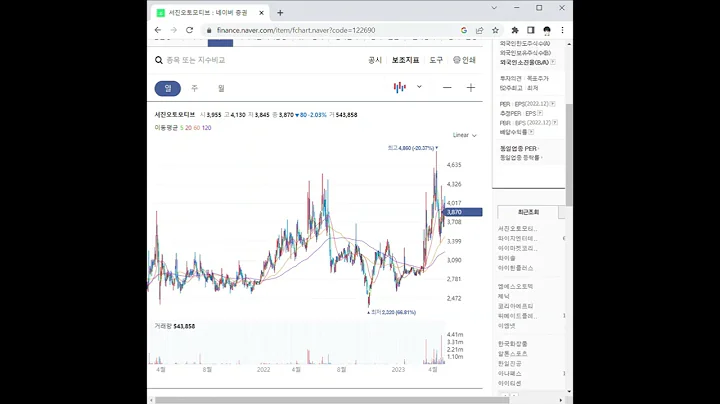Click the browser forward arrow

click(174, 30)
